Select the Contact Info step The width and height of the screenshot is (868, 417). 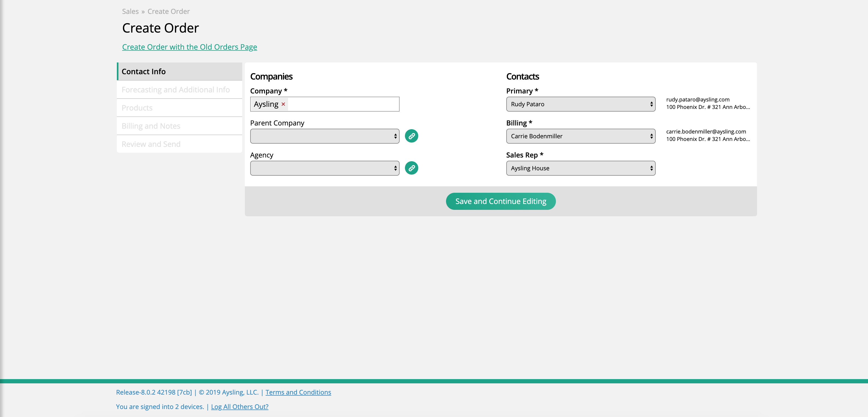pos(180,72)
